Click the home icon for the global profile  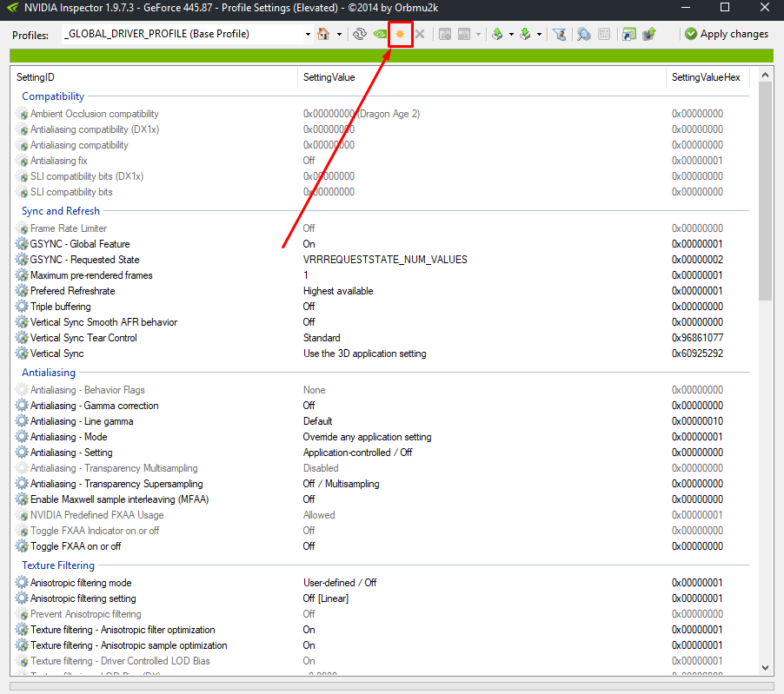pyautogui.click(x=323, y=34)
